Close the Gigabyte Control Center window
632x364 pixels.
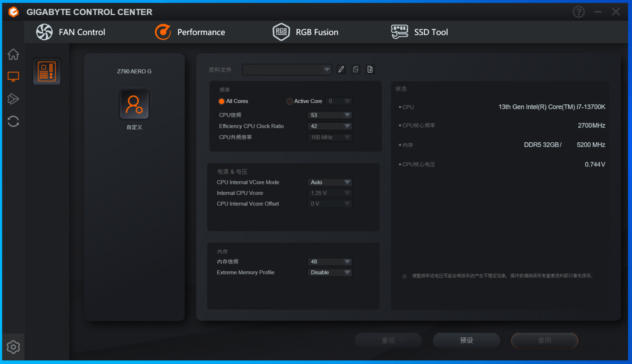[x=616, y=12]
